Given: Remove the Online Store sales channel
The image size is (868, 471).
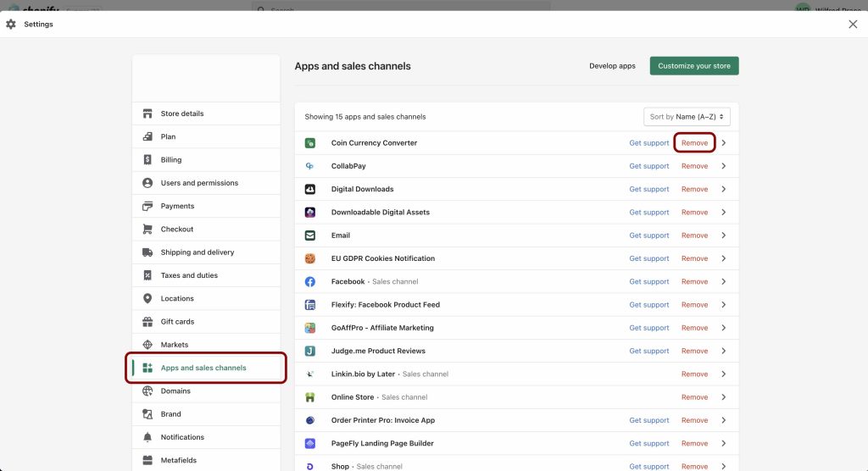Looking at the screenshot, I should coord(695,397).
